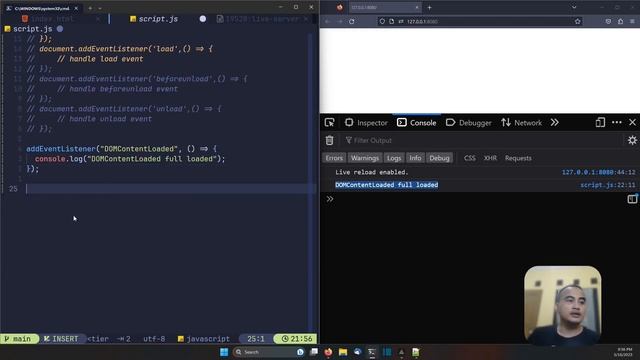Reload the page in Firefox

pos(351,21)
